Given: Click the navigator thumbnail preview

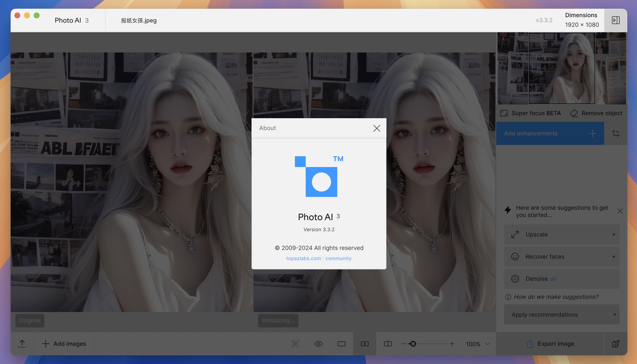Looking at the screenshot, I should [x=562, y=68].
